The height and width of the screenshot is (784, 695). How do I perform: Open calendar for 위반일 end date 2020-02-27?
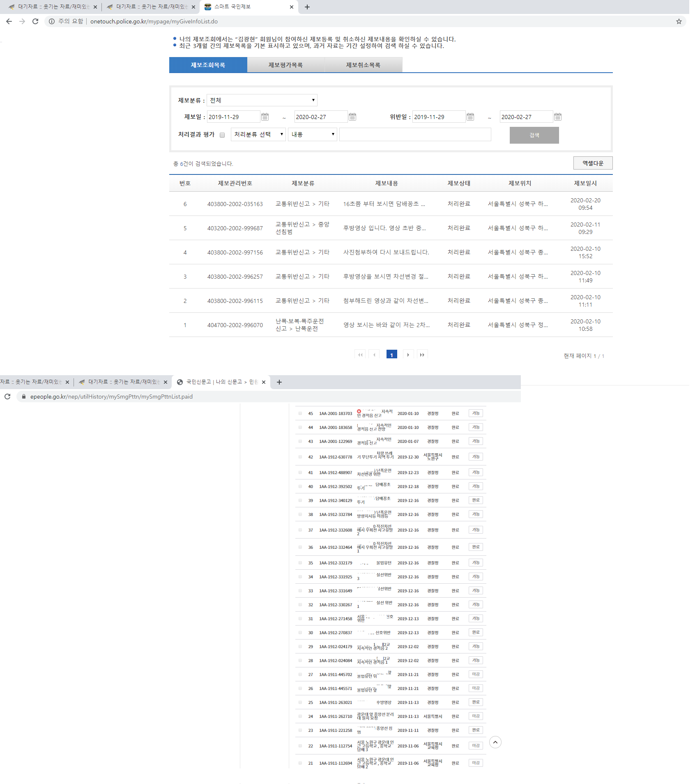click(558, 117)
